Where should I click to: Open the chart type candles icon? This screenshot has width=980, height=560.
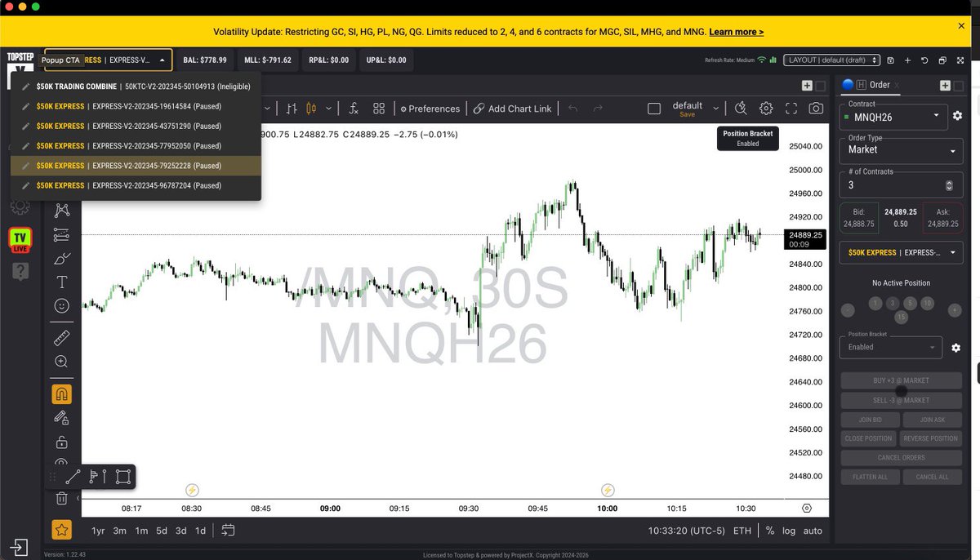click(x=310, y=109)
